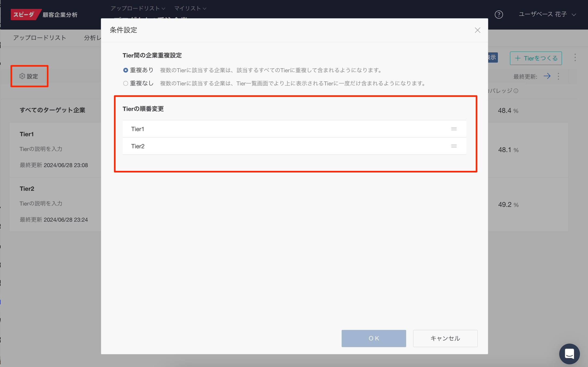Select the 重複なし radio option

126,84
